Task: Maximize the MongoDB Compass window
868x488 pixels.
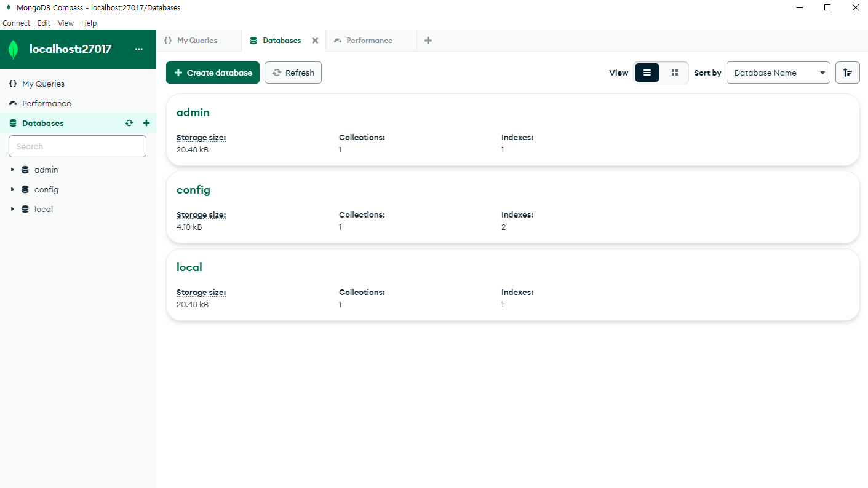Action: (x=827, y=7)
